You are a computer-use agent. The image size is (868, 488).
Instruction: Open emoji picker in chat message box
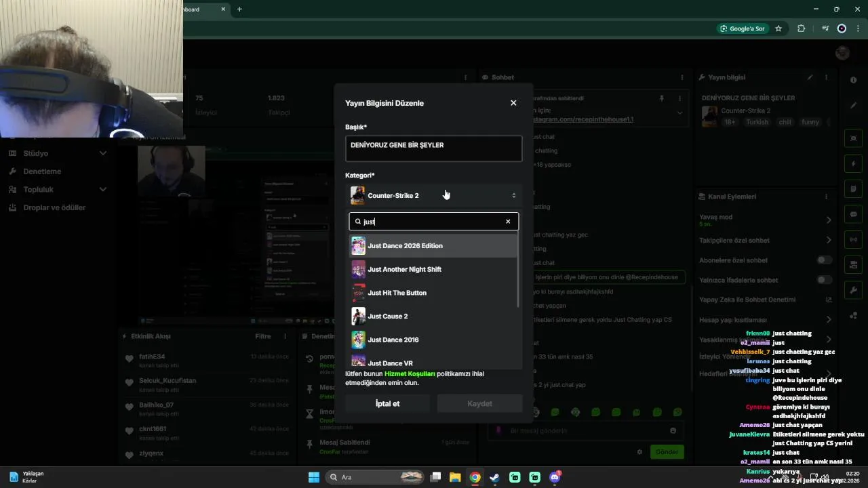(673, 430)
